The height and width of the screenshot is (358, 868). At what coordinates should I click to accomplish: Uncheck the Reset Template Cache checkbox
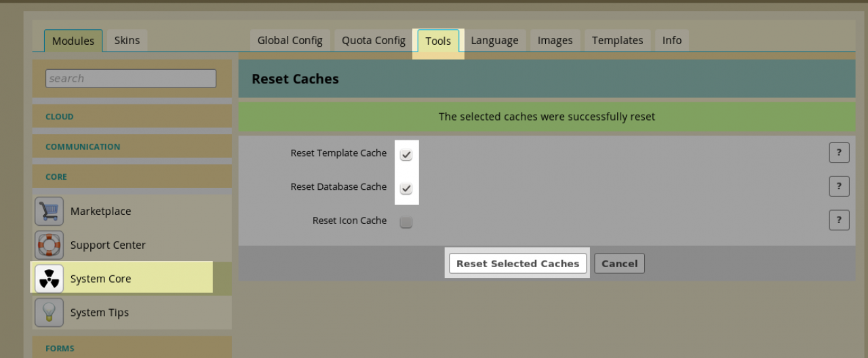[406, 154]
